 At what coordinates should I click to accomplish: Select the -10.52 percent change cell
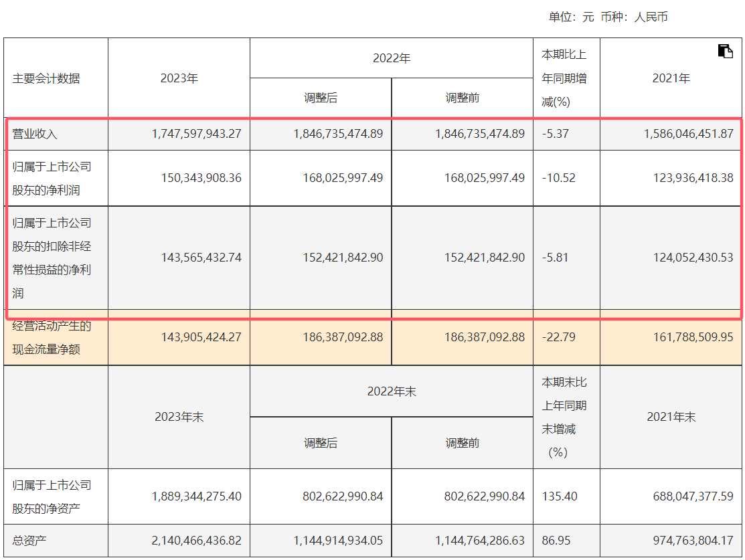[x=559, y=178]
